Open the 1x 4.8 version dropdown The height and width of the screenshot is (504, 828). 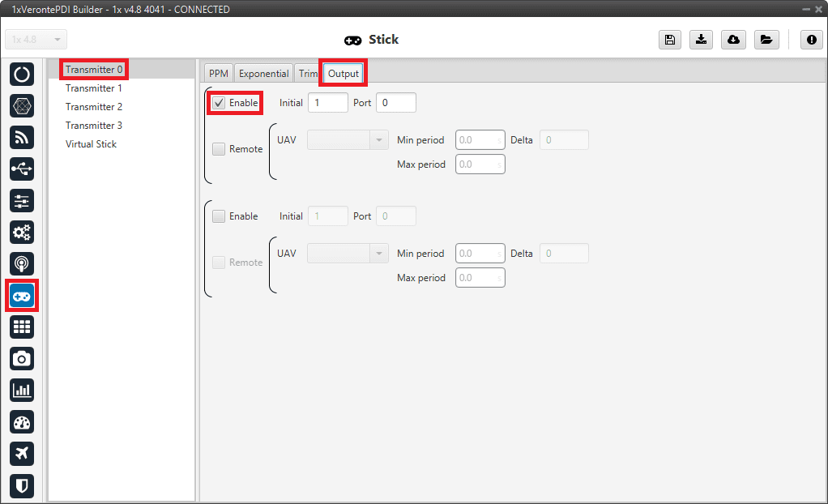click(x=36, y=40)
